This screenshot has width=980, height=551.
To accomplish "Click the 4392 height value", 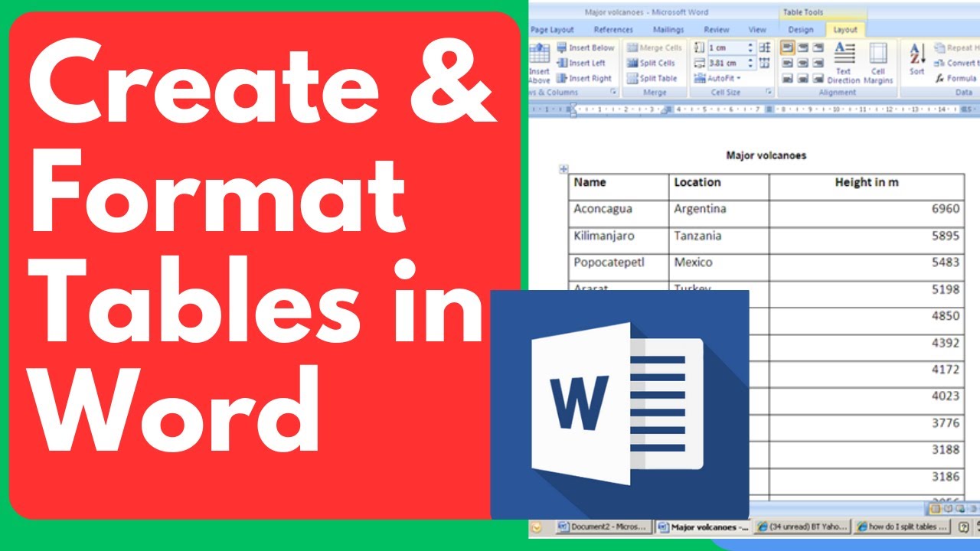I will pos(946,343).
